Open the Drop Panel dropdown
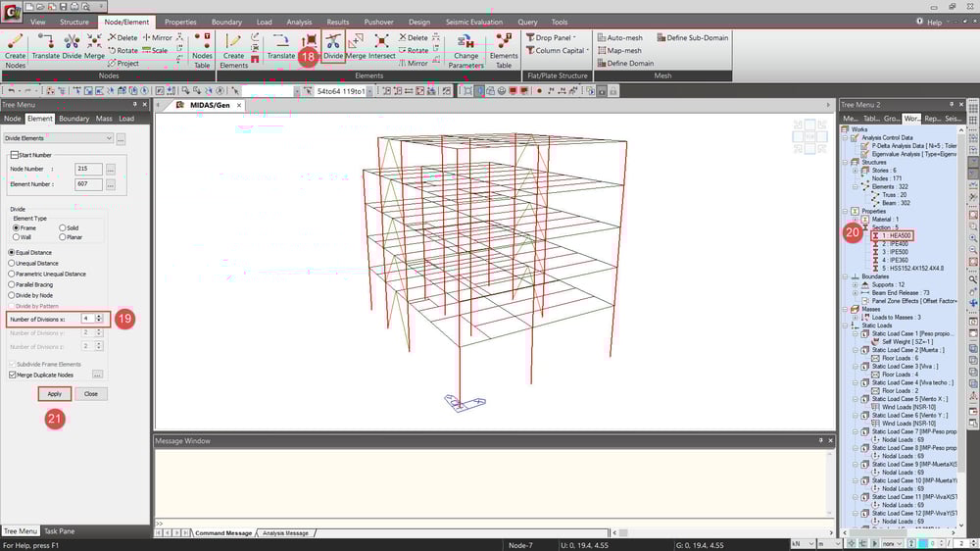Viewport: 980px width, 551px height. tap(551, 37)
